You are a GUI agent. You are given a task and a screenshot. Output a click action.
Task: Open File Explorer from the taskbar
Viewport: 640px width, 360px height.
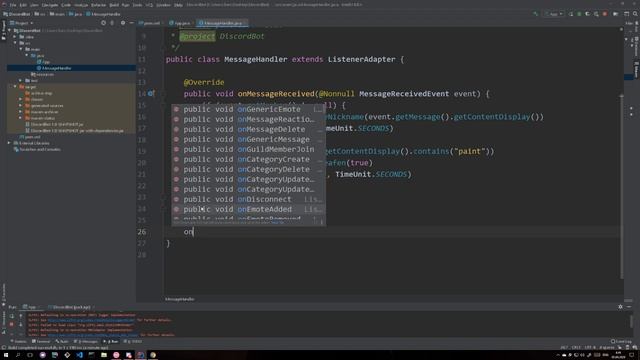pyautogui.click(x=104, y=355)
